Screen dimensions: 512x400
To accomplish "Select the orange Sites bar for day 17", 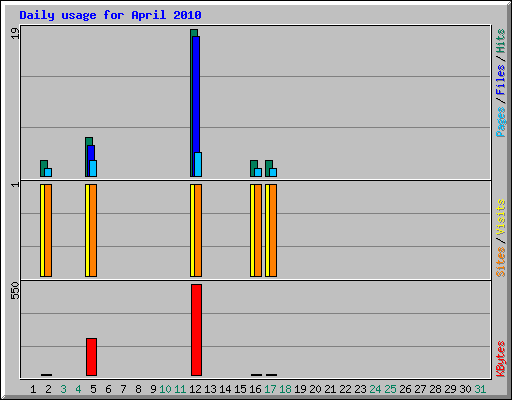I will pyautogui.click(x=273, y=230).
